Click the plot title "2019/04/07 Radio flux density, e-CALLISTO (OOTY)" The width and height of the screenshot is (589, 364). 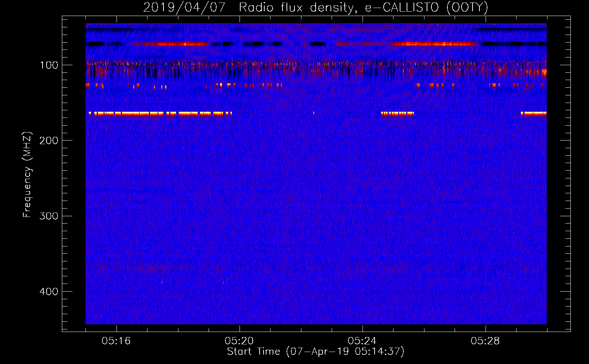(x=316, y=8)
